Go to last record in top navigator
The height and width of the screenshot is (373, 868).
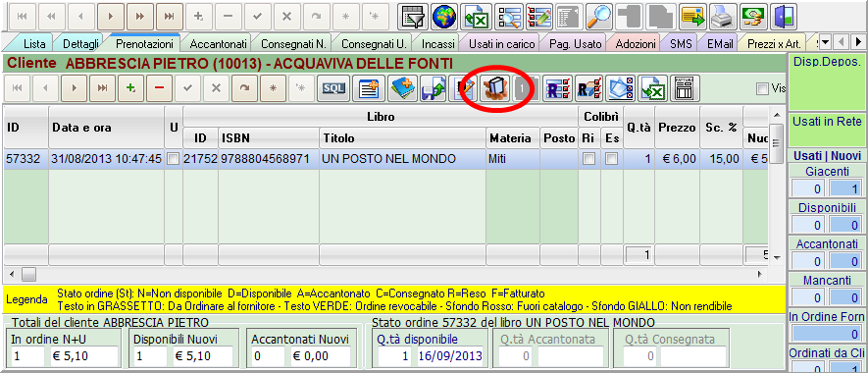tap(170, 17)
